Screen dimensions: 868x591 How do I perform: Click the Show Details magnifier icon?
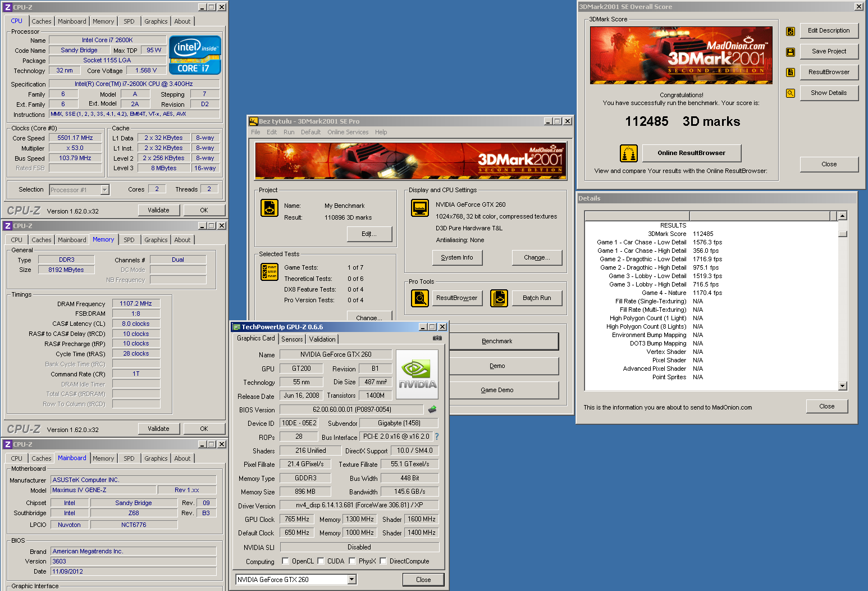[791, 93]
